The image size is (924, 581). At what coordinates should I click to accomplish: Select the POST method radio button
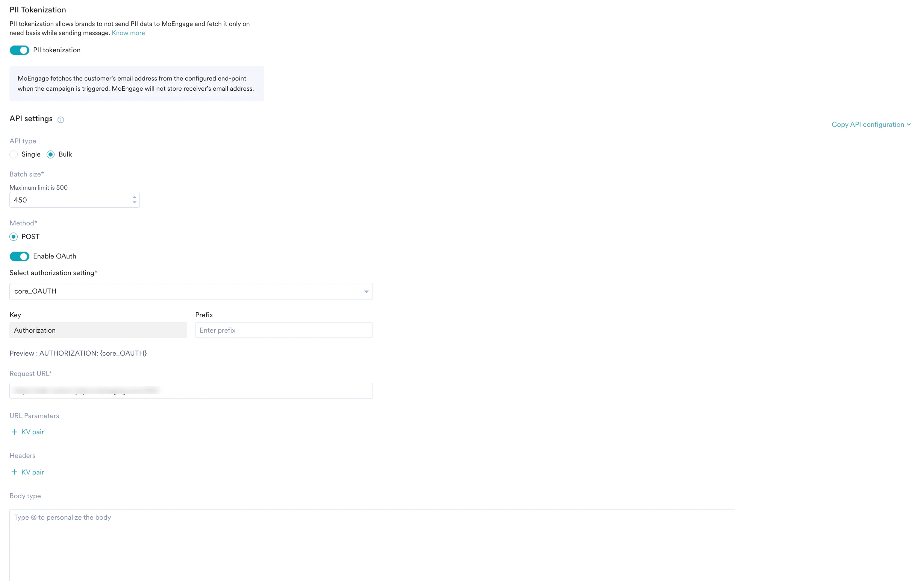14,237
